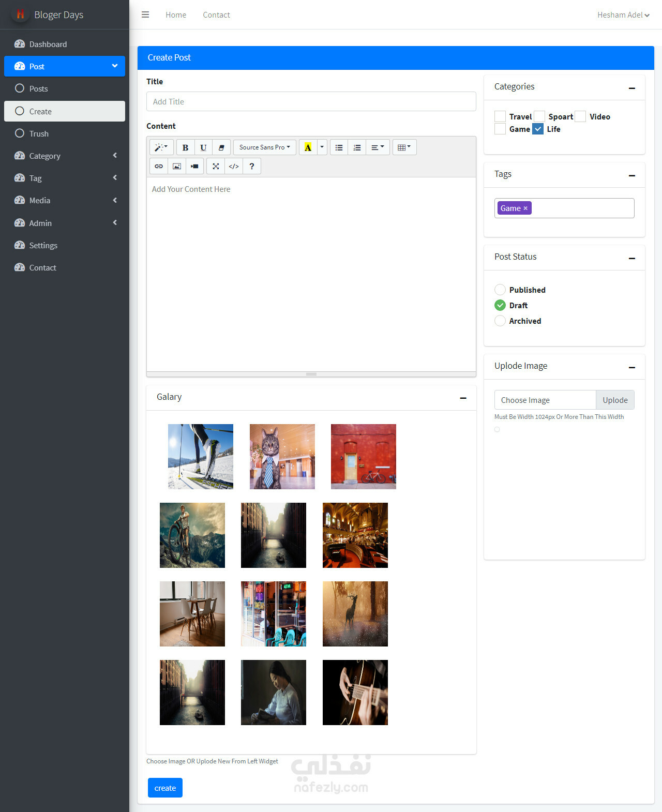This screenshot has width=662, height=812.
Task: Select the cat with tie thumbnail
Action: coord(282,457)
